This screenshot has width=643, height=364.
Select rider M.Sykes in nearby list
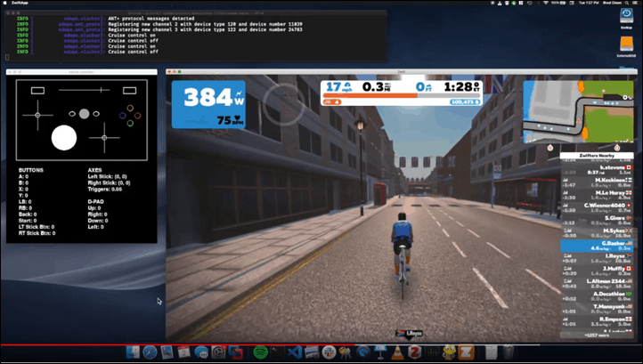(x=597, y=233)
